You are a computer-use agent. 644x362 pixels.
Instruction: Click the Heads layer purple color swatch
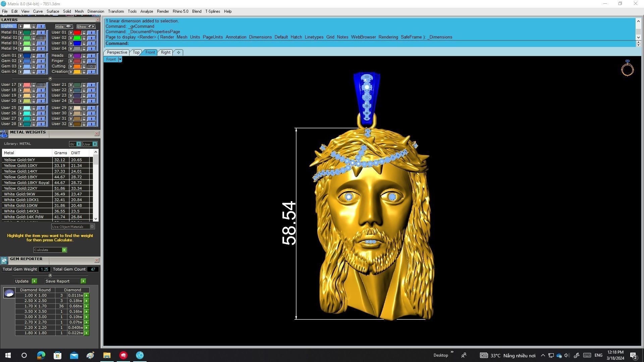(77, 56)
